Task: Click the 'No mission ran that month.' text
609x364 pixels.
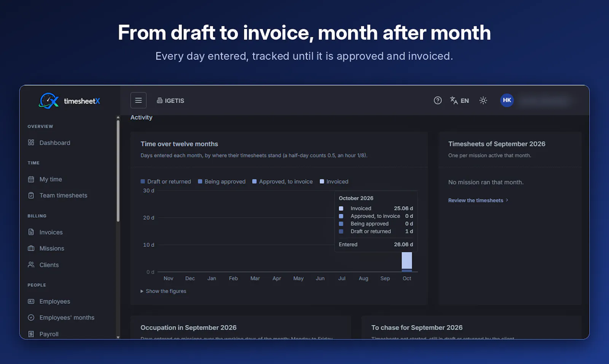Action: [x=486, y=182]
